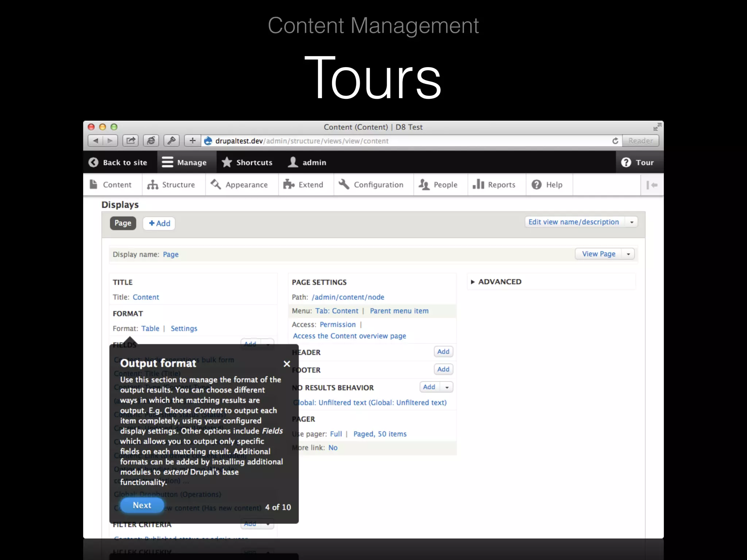Viewport: 747px width, 560px height.
Task: Click the key icon in browser toolbar
Action: tap(171, 141)
